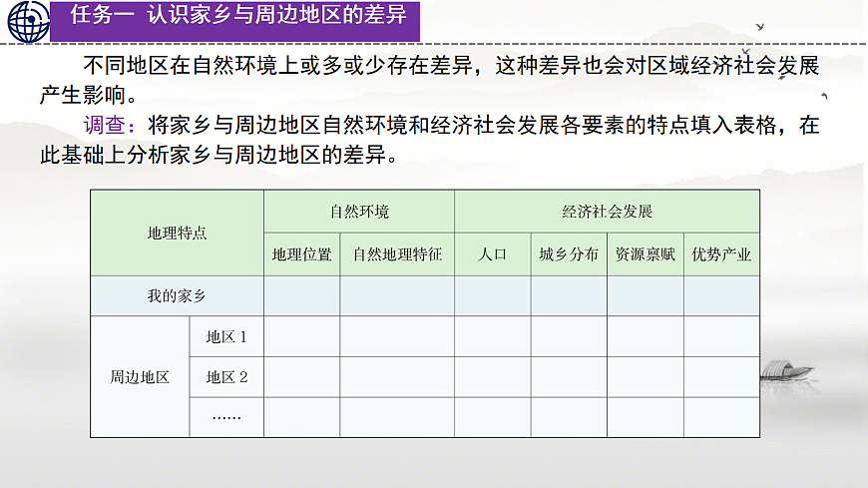The width and height of the screenshot is (868, 488).
Task: Click the ellipsis row label cell
Action: [x=226, y=417]
